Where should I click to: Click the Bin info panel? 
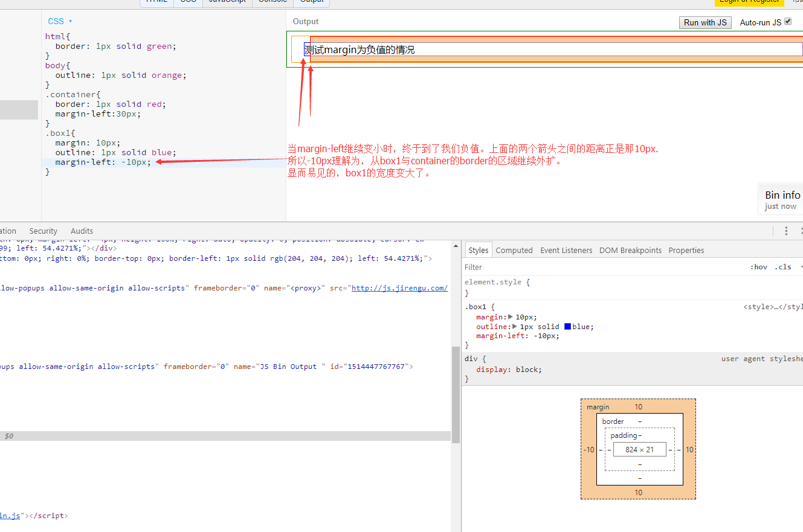point(781,199)
